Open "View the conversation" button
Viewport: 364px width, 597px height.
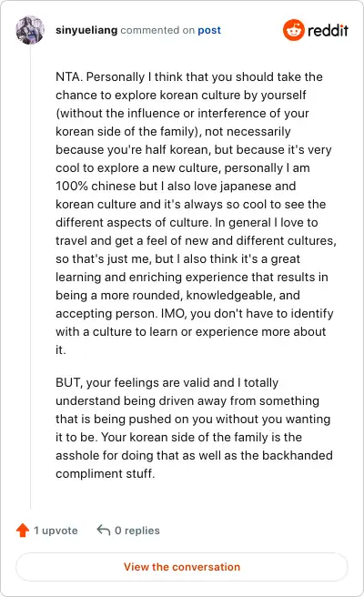pyautogui.click(x=182, y=567)
